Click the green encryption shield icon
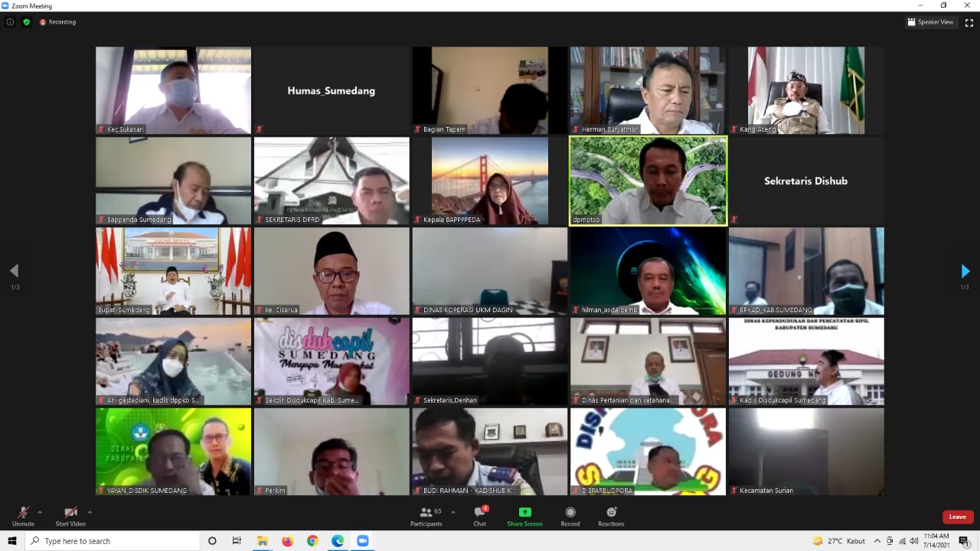The width and height of the screenshot is (980, 551). point(27,22)
